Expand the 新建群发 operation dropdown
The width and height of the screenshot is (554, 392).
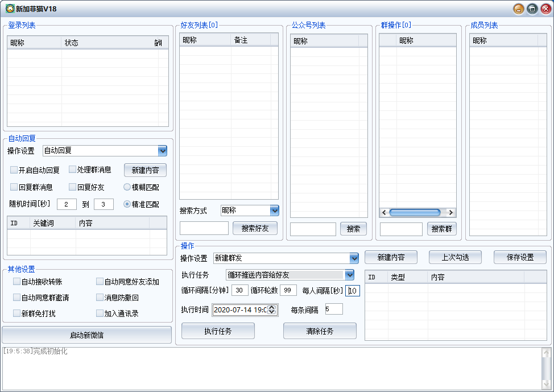click(354, 258)
